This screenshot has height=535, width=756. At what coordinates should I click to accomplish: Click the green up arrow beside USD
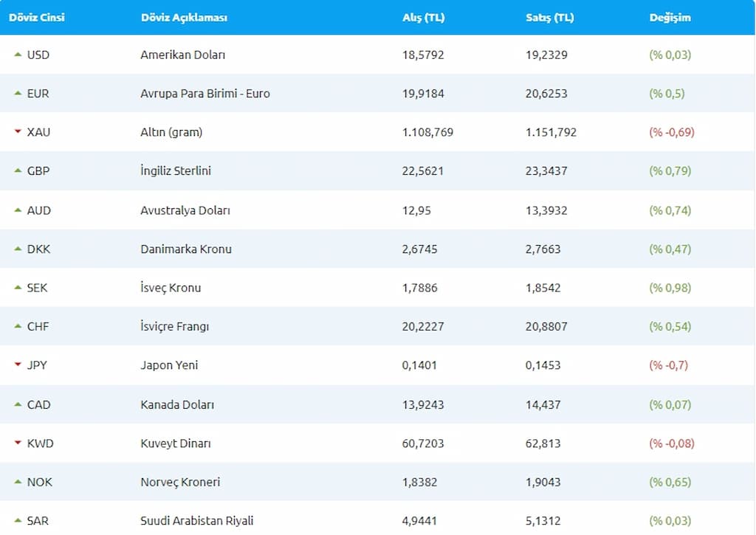click(18, 55)
